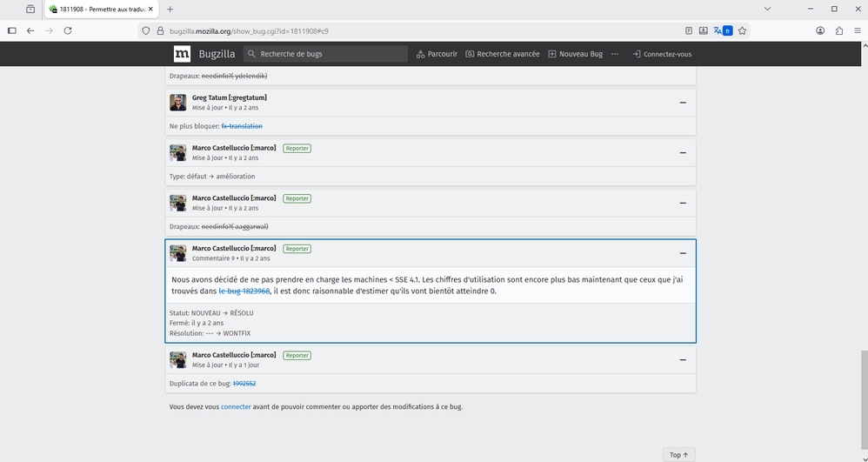Click the Recherche de bugs search field

point(325,54)
